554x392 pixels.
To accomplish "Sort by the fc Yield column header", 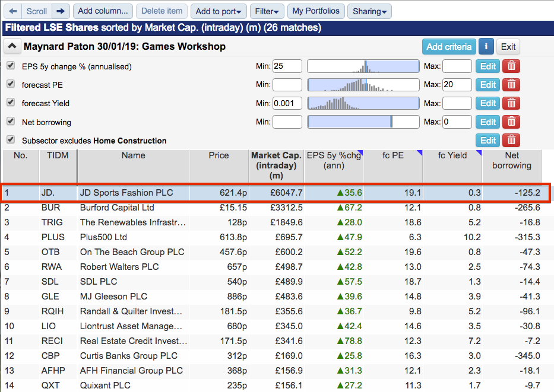I will coord(452,166).
